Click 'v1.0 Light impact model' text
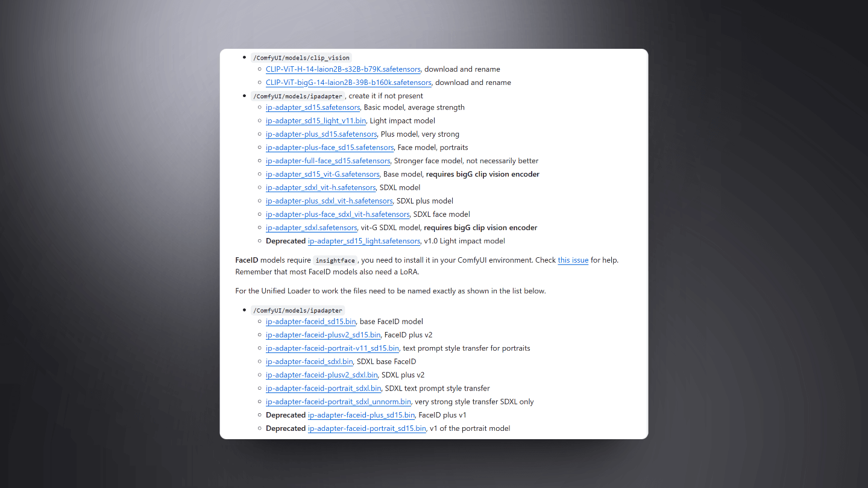 tap(465, 241)
